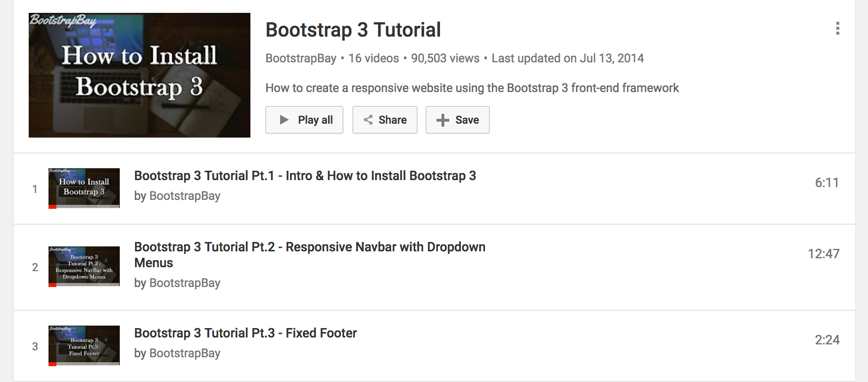Open BootstrapBay link under the Pt.3 video
The width and height of the screenshot is (868, 382).
[x=185, y=353]
